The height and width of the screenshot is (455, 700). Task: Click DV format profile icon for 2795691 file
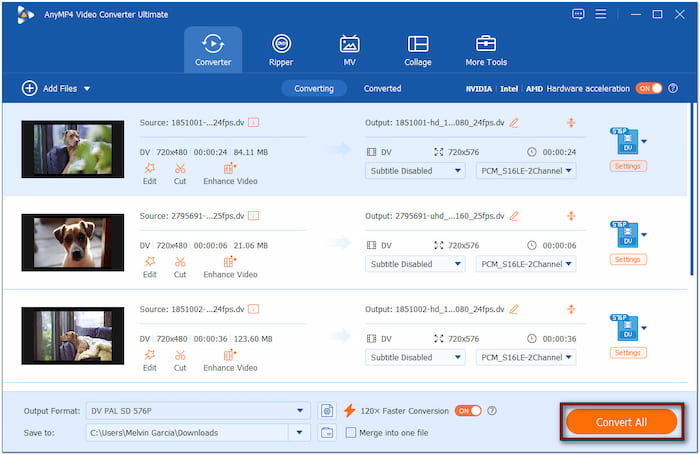625,234
